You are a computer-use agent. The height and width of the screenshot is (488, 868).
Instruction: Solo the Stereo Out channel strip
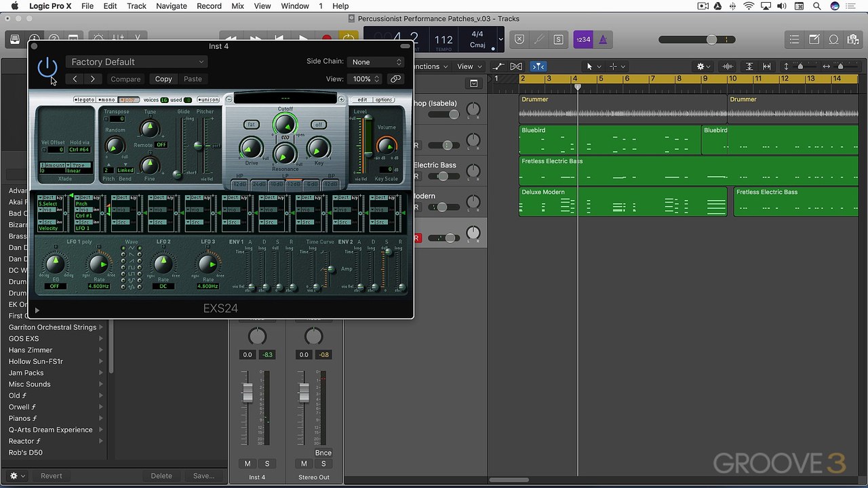[323, 464]
